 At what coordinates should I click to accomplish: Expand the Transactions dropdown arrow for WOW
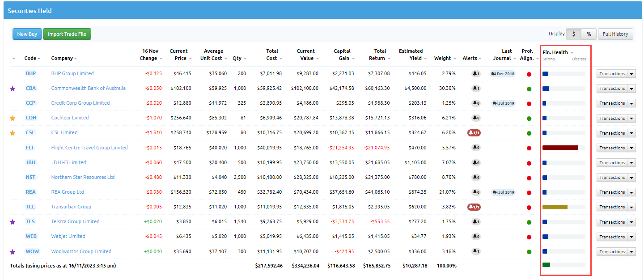click(631, 252)
